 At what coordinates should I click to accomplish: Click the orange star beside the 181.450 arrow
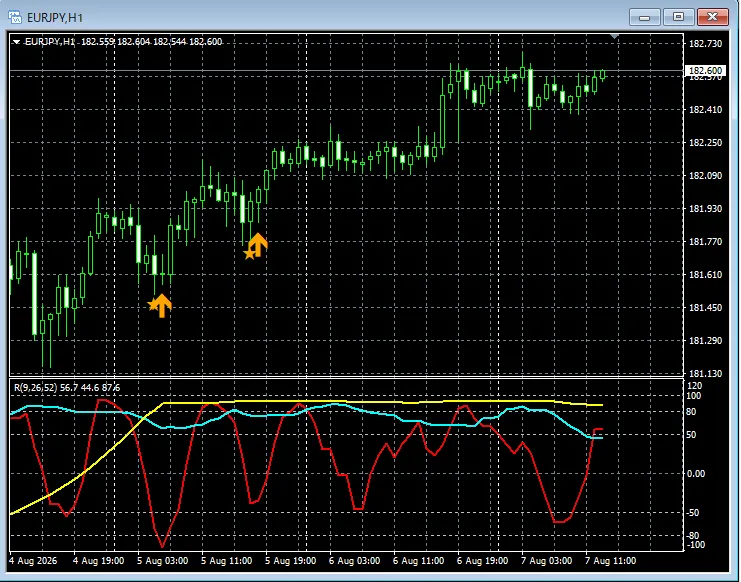(153, 305)
